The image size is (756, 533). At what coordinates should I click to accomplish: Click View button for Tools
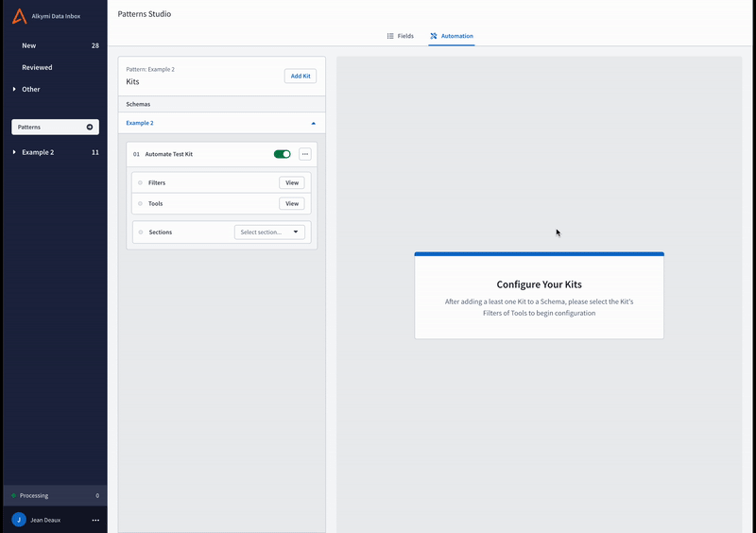pyautogui.click(x=292, y=203)
